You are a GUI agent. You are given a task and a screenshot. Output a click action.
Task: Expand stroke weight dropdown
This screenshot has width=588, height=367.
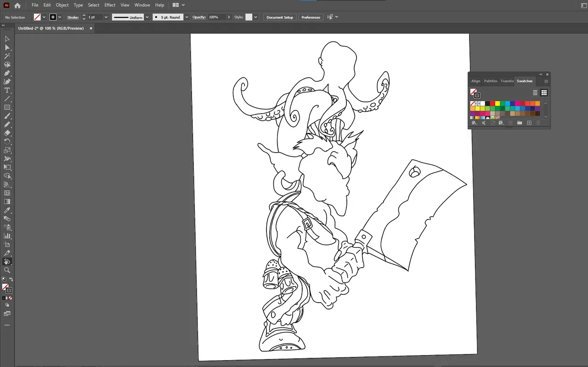106,17
